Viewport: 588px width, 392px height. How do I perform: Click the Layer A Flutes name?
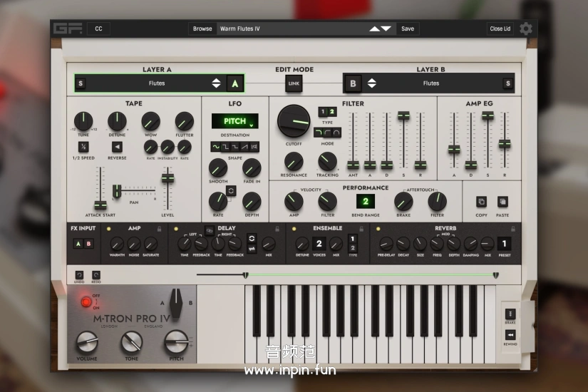[157, 83]
